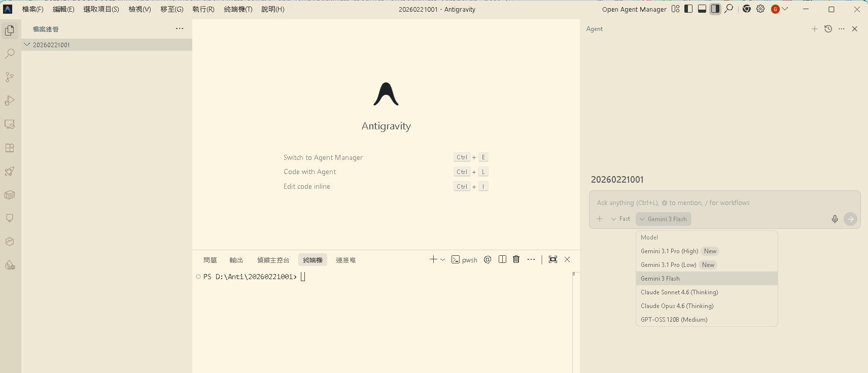Open the 移至(G) menu

pyautogui.click(x=172, y=9)
